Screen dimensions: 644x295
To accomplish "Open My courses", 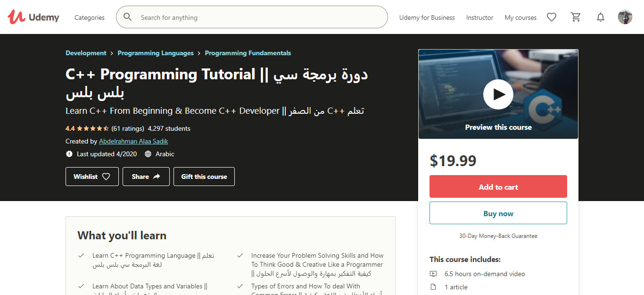I will (x=520, y=17).
